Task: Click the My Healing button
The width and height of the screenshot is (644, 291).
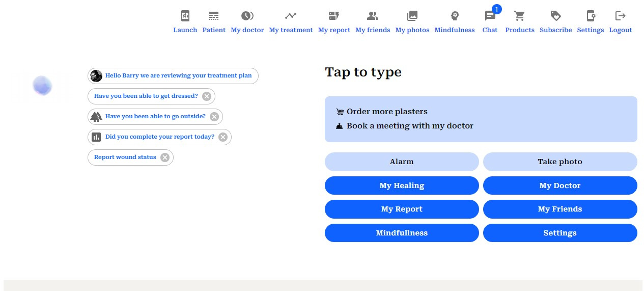Action: (x=402, y=186)
